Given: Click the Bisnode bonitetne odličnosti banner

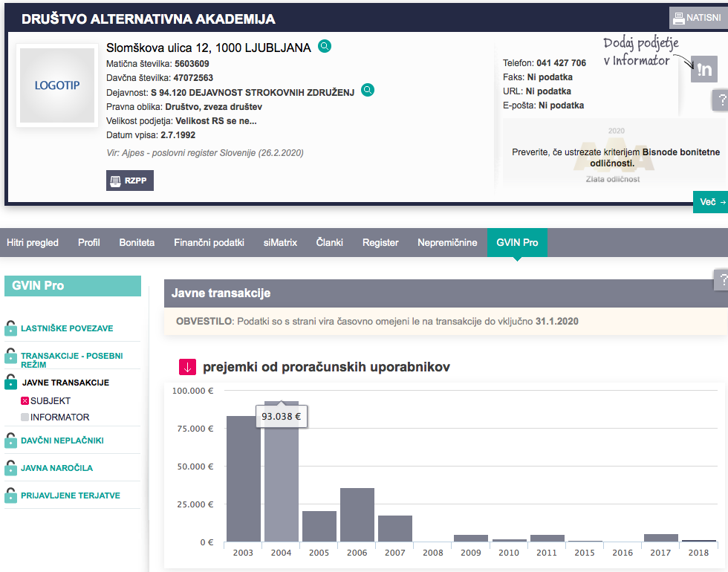Looking at the screenshot, I should pos(614,153).
